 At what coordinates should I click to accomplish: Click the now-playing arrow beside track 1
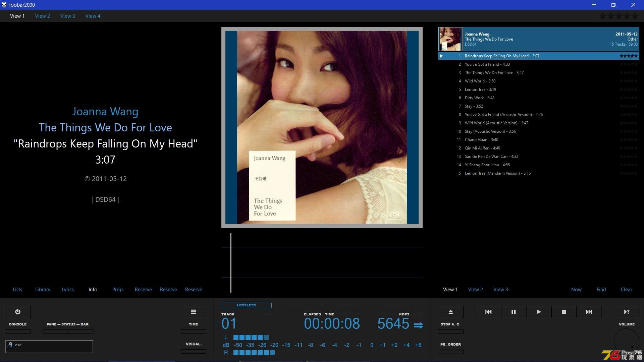(x=441, y=56)
